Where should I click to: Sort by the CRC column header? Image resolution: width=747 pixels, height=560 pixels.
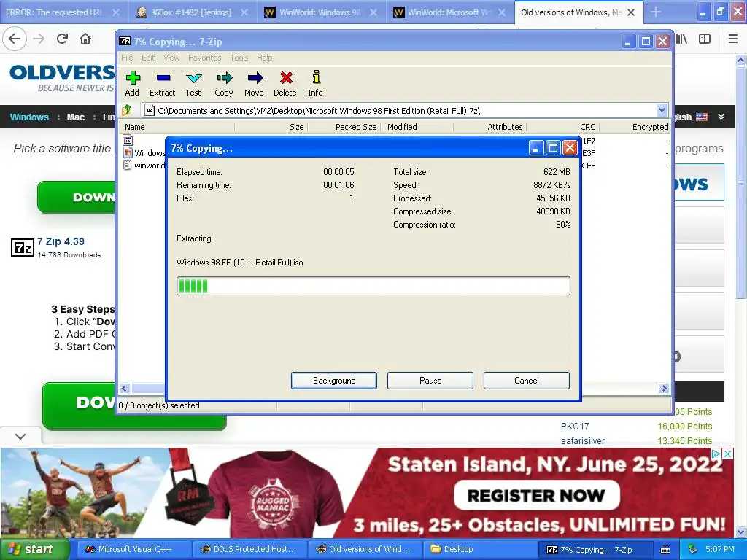563,127
